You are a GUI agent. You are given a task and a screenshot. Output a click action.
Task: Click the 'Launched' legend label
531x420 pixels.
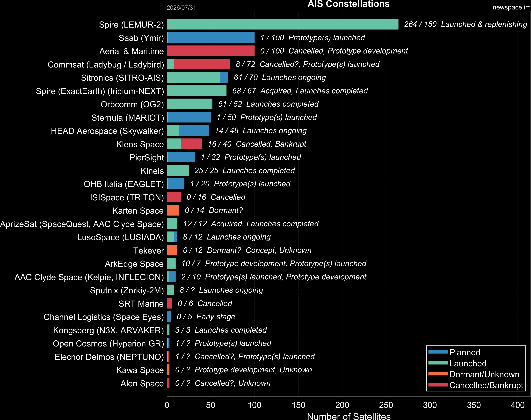click(x=468, y=363)
